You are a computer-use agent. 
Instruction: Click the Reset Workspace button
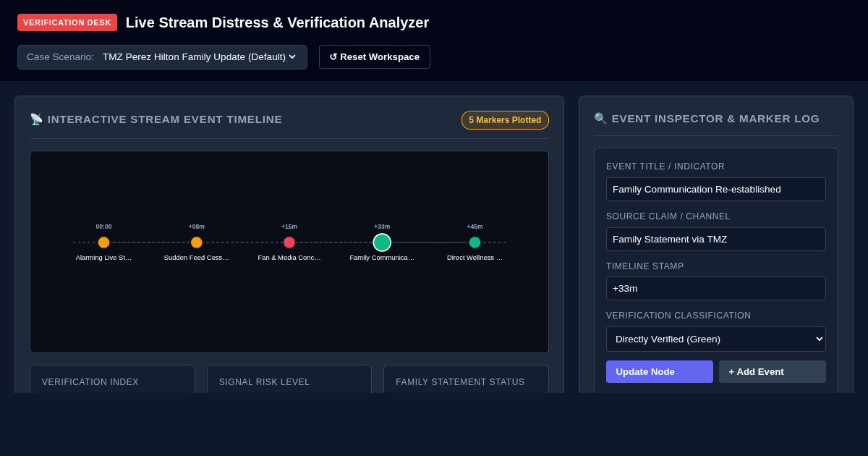(x=375, y=57)
